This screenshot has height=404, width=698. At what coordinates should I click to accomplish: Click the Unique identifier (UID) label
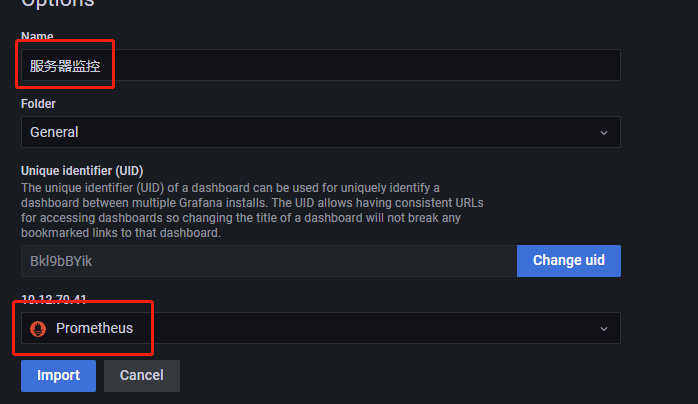[x=82, y=171]
